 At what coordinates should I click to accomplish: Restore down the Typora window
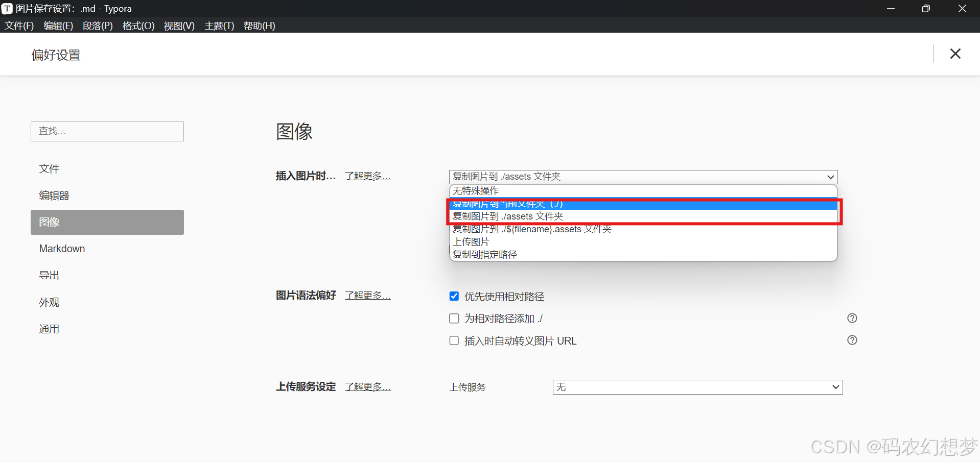coord(926,8)
